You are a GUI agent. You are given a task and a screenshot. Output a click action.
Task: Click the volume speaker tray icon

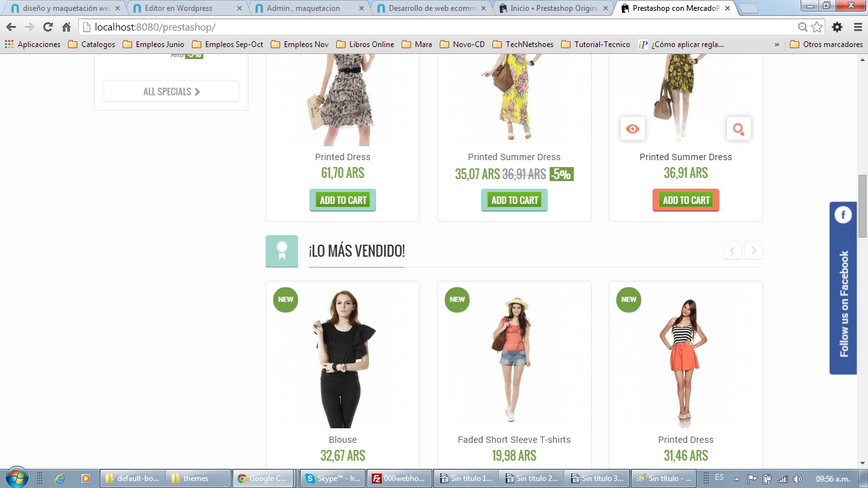[x=797, y=478]
